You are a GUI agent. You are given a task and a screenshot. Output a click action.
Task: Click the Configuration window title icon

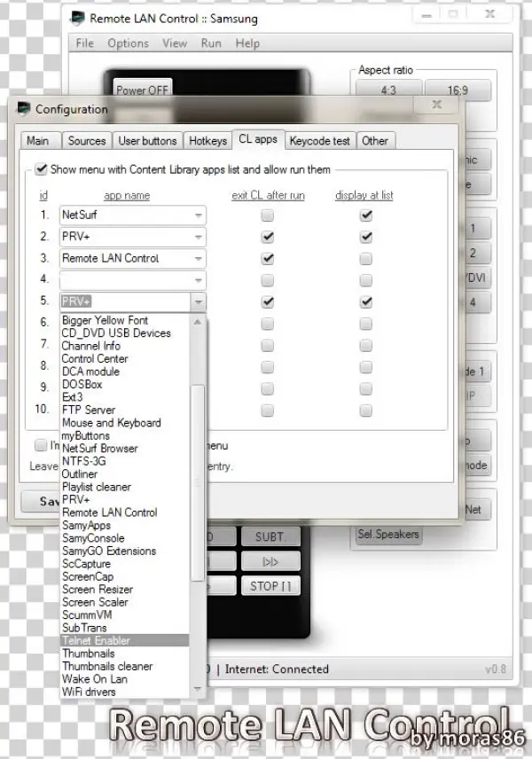click(x=23, y=109)
